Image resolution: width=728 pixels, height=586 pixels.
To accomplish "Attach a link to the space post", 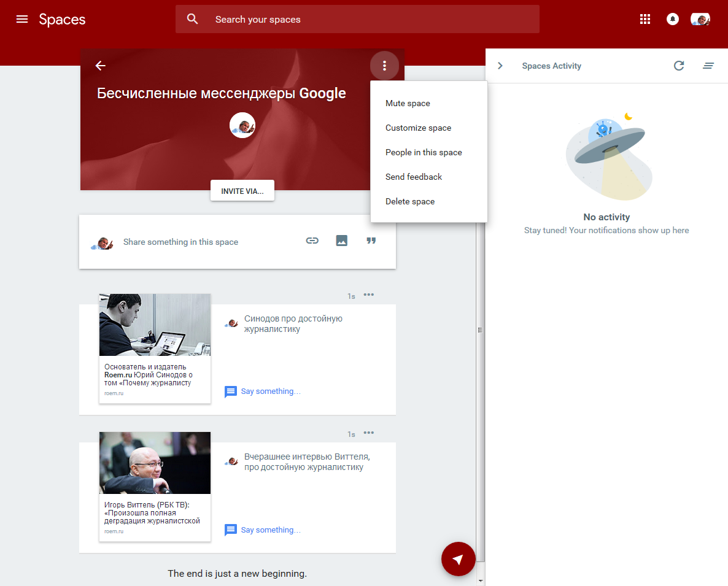I will click(x=312, y=241).
